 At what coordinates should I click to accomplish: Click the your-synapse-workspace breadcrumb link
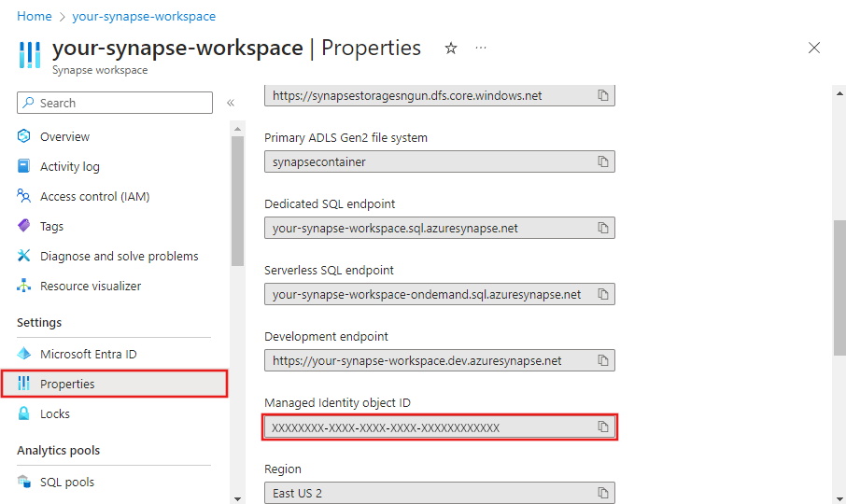[x=144, y=17]
